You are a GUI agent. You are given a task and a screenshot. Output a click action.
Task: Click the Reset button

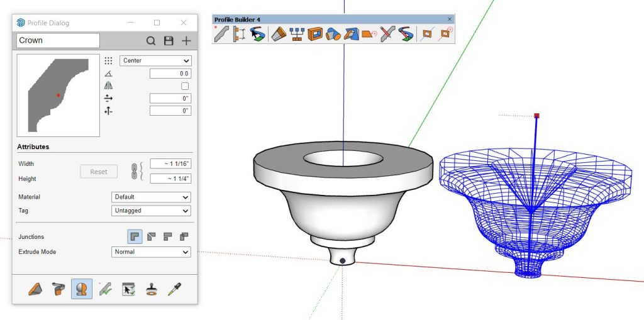[x=99, y=172]
